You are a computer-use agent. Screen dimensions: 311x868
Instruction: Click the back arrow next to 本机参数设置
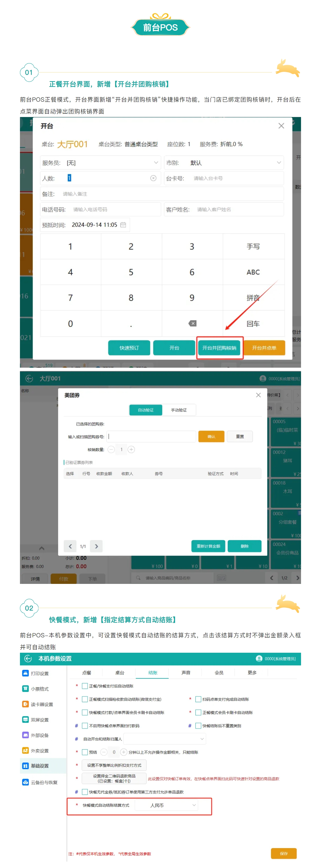pos(28,658)
